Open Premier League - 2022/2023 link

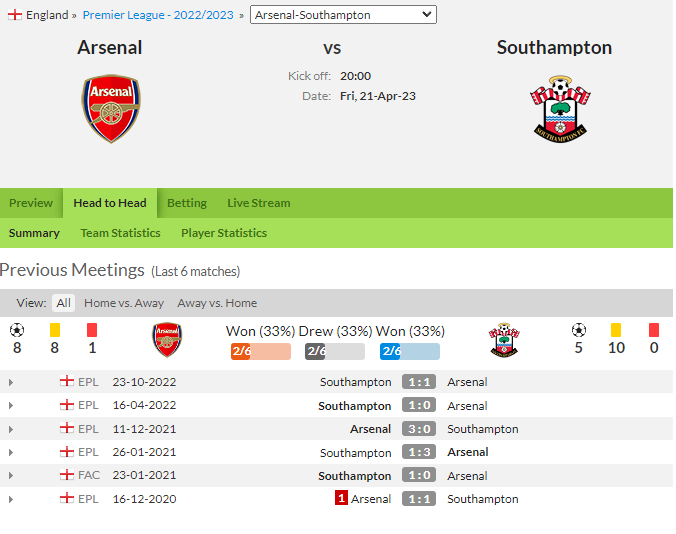pos(158,15)
